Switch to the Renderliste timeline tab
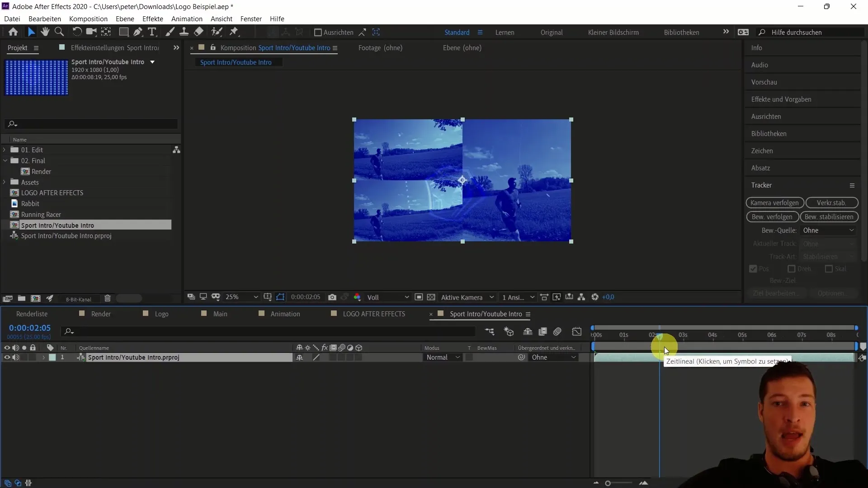The height and width of the screenshot is (488, 868). point(32,314)
